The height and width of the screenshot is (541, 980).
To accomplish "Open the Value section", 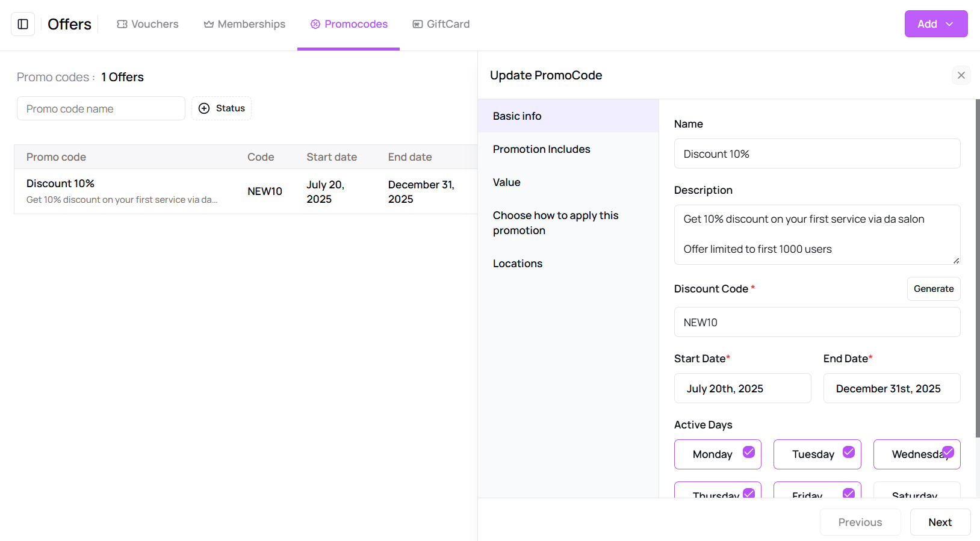I will click(568, 182).
